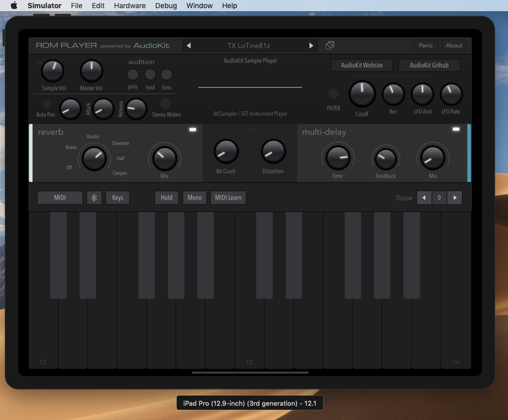Click the Distortion knob
The width and height of the screenshot is (508, 420).
[x=273, y=151]
